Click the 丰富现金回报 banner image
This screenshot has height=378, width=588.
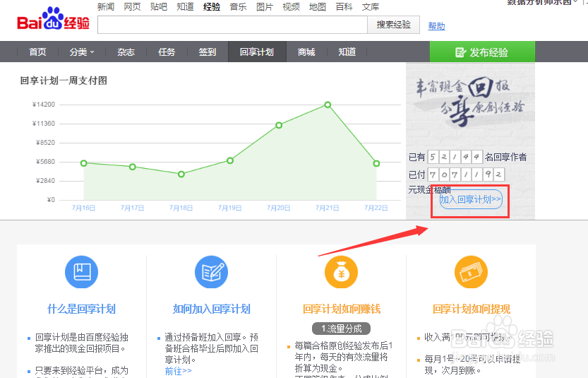(x=470, y=102)
